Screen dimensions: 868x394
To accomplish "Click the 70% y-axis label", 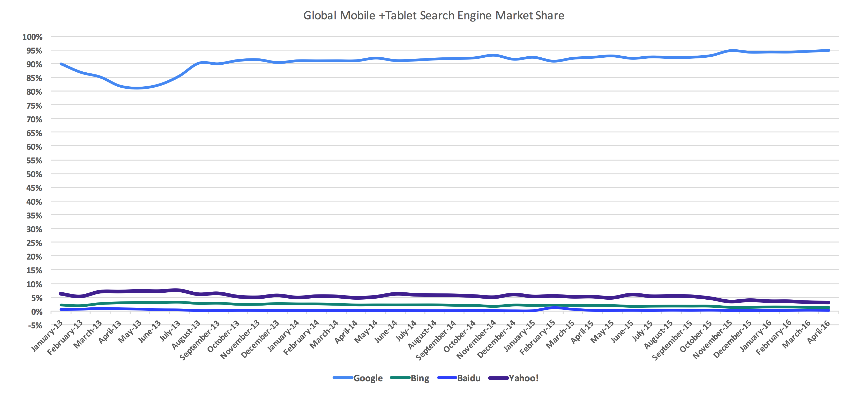I will (34, 119).
